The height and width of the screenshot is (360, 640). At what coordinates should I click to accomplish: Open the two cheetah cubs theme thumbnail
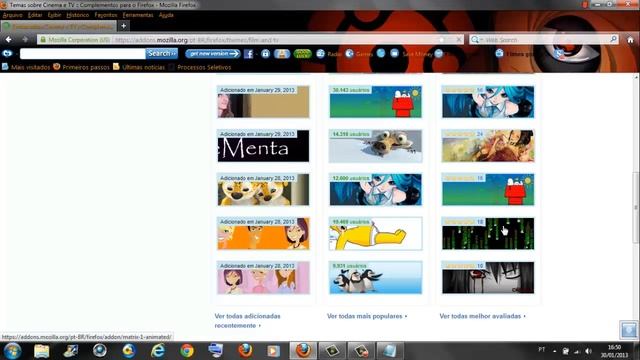coord(263,190)
